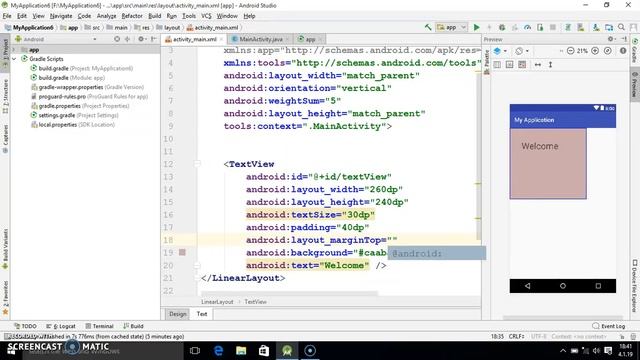Open the Structure side panel
The width and height of the screenshot is (640, 360).
click(5, 96)
